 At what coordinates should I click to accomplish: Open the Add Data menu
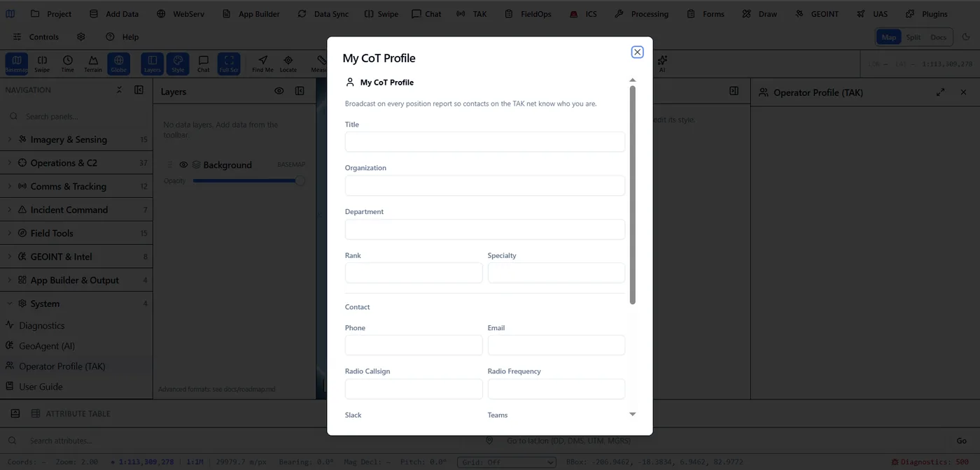pyautogui.click(x=114, y=14)
